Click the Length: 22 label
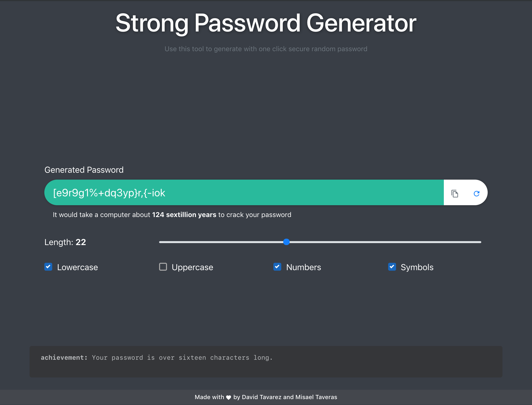 click(x=65, y=242)
